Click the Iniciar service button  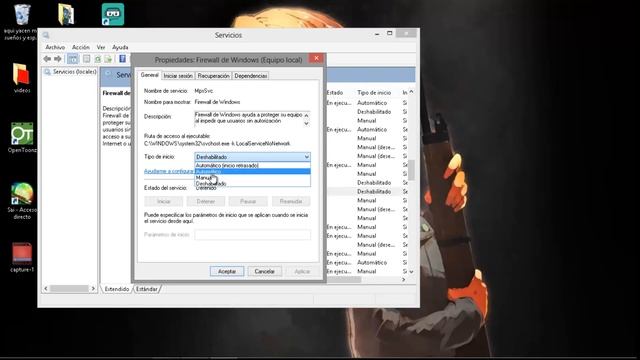click(164, 201)
